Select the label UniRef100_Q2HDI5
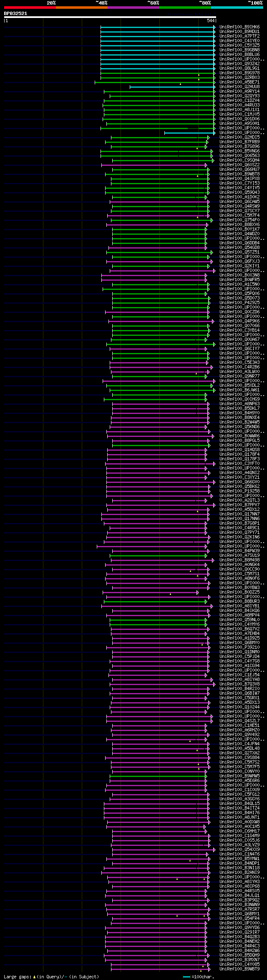267x980 pixels. pos(239,137)
